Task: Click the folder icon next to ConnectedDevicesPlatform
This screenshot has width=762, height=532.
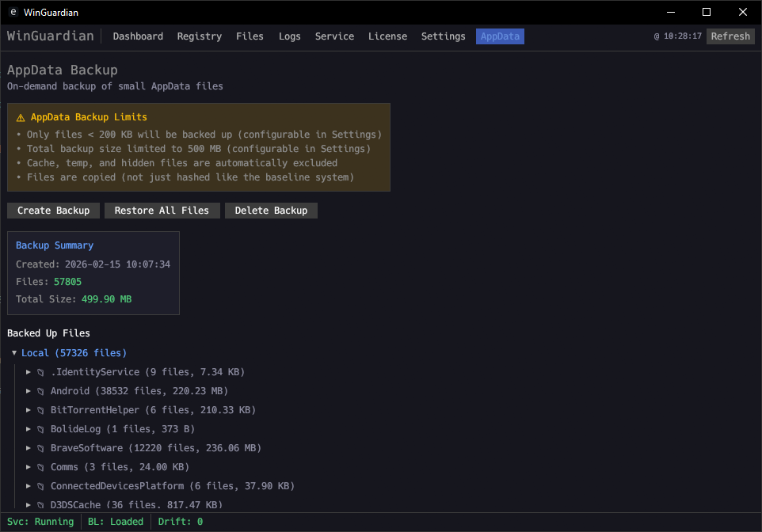Action: click(x=40, y=486)
